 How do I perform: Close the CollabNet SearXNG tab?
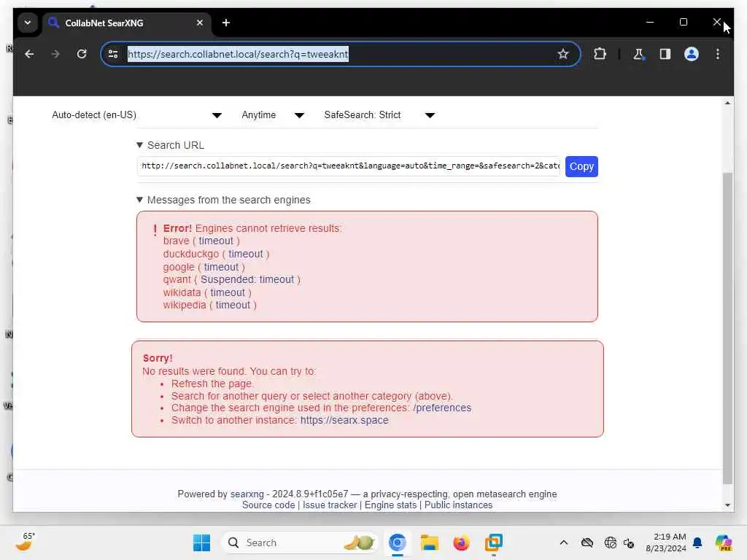(200, 23)
